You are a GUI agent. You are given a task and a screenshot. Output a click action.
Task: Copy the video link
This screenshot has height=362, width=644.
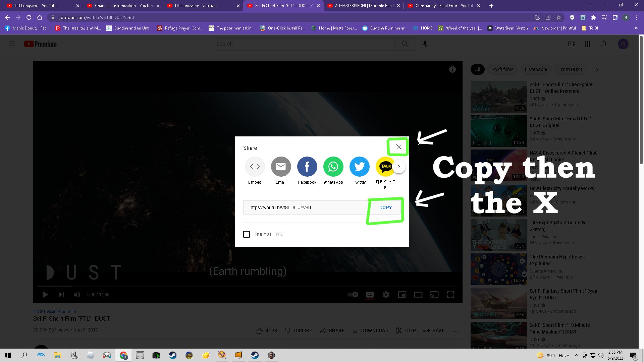click(385, 207)
